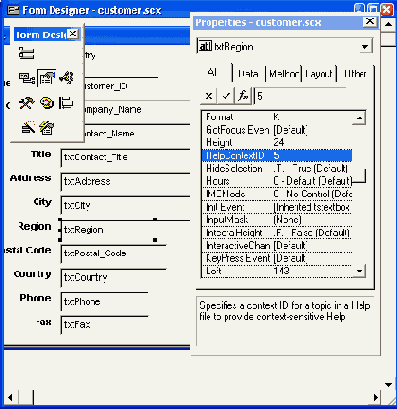Select the Methods tab in Properties
Screen dimensions: 397x409
point(284,74)
